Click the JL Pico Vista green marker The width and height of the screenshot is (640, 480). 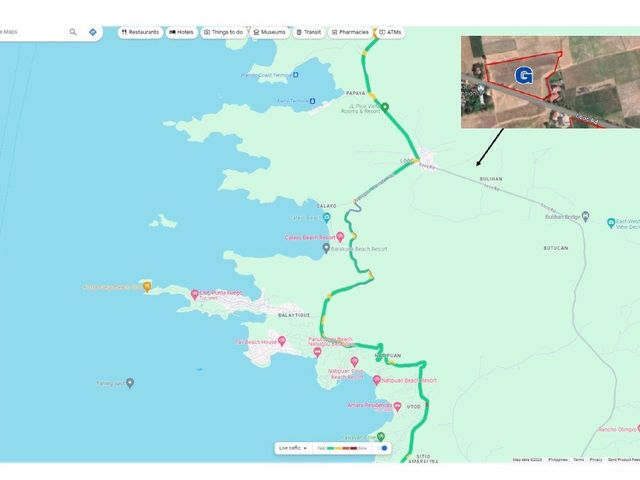[x=384, y=107]
